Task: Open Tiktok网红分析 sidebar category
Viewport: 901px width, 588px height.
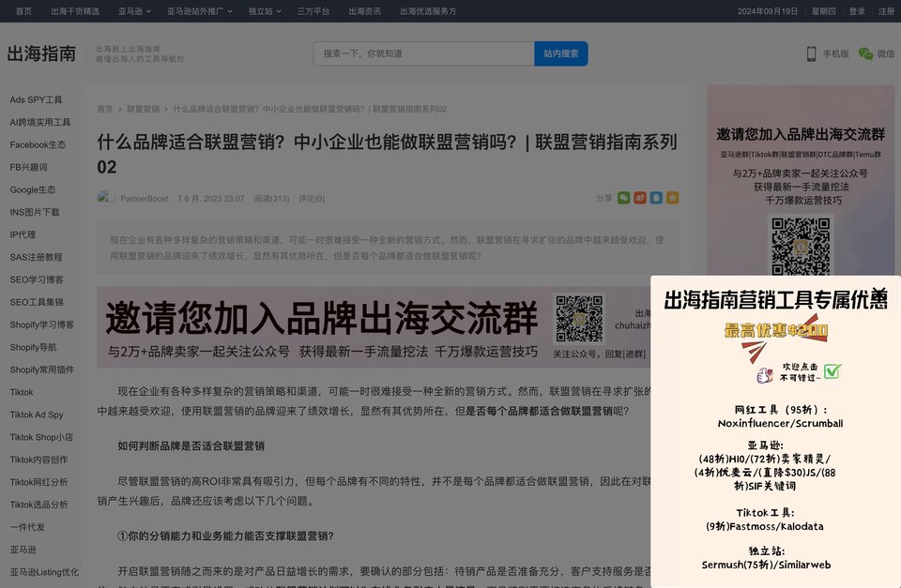Action: [38, 482]
